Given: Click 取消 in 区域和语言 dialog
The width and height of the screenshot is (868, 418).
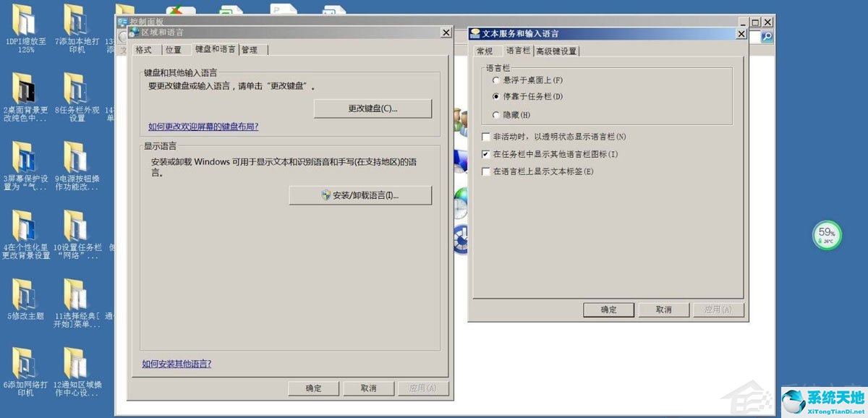Looking at the screenshot, I should click(x=369, y=388).
